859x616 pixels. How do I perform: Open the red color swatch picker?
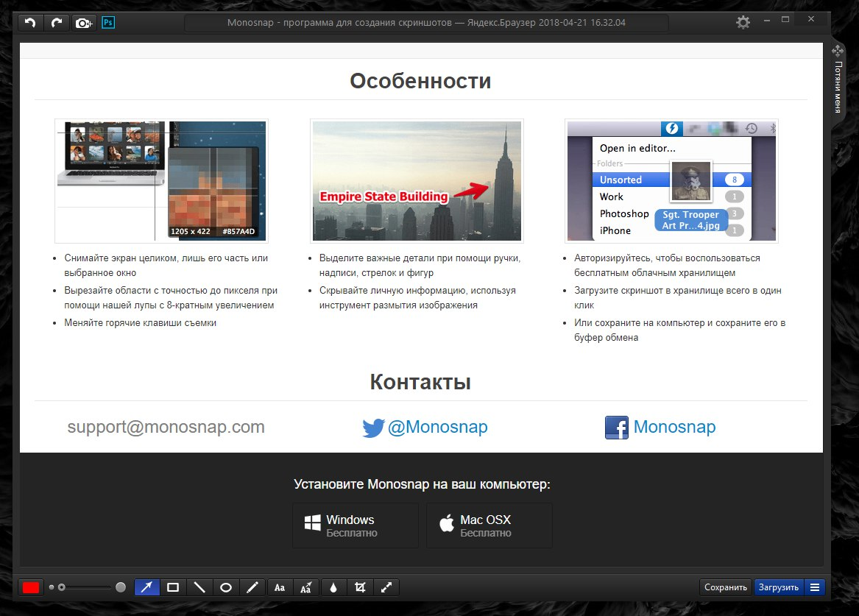[x=31, y=587]
